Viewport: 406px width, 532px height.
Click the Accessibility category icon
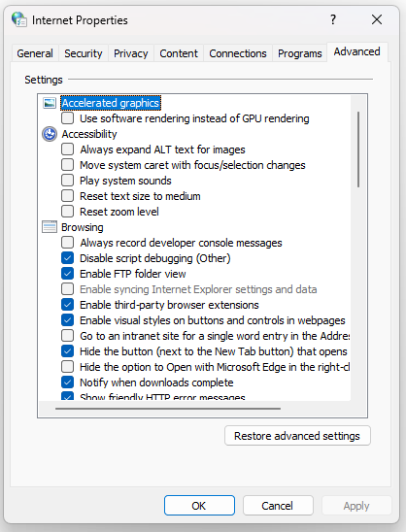(x=50, y=134)
